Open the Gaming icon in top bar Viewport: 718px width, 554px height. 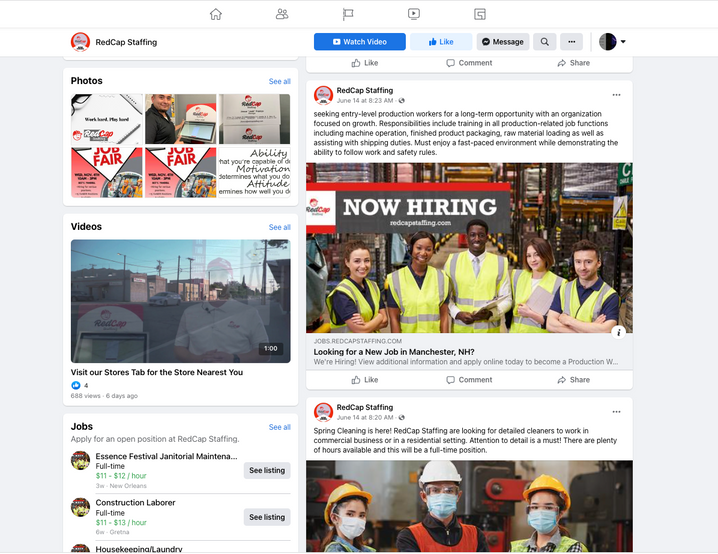pos(480,14)
